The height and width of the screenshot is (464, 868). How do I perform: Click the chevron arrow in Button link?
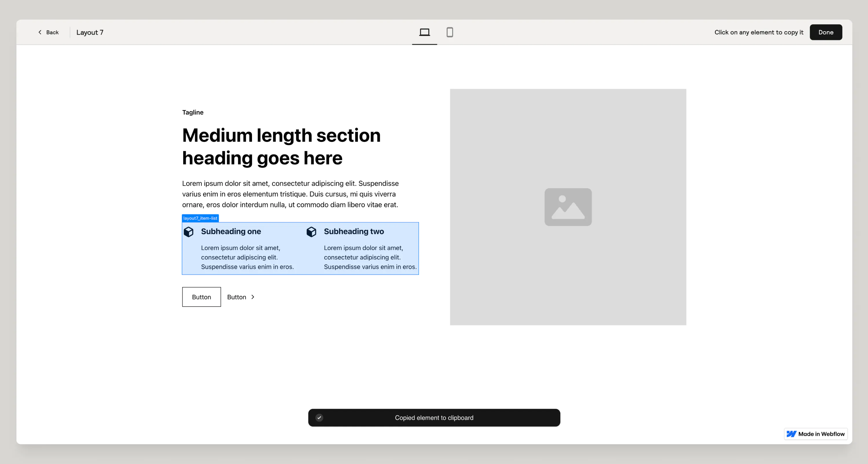point(253,297)
